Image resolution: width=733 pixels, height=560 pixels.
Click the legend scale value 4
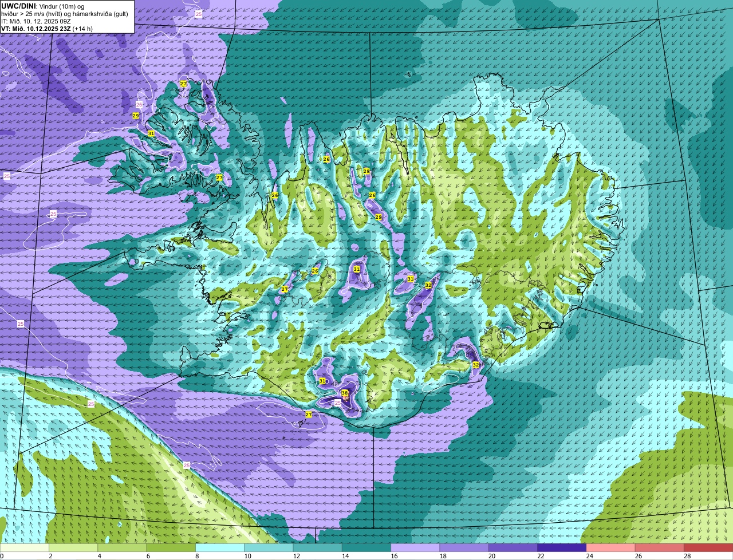pyautogui.click(x=99, y=556)
